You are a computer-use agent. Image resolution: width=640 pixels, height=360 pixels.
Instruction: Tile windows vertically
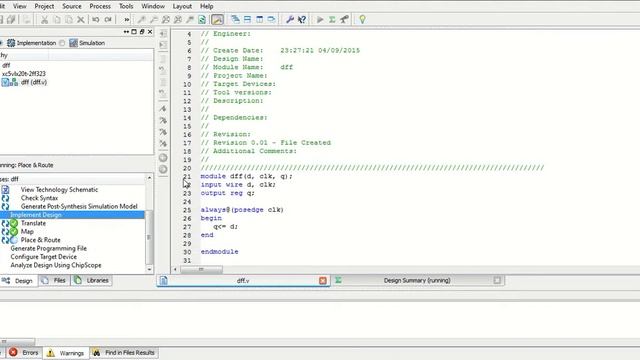point(260,19)
